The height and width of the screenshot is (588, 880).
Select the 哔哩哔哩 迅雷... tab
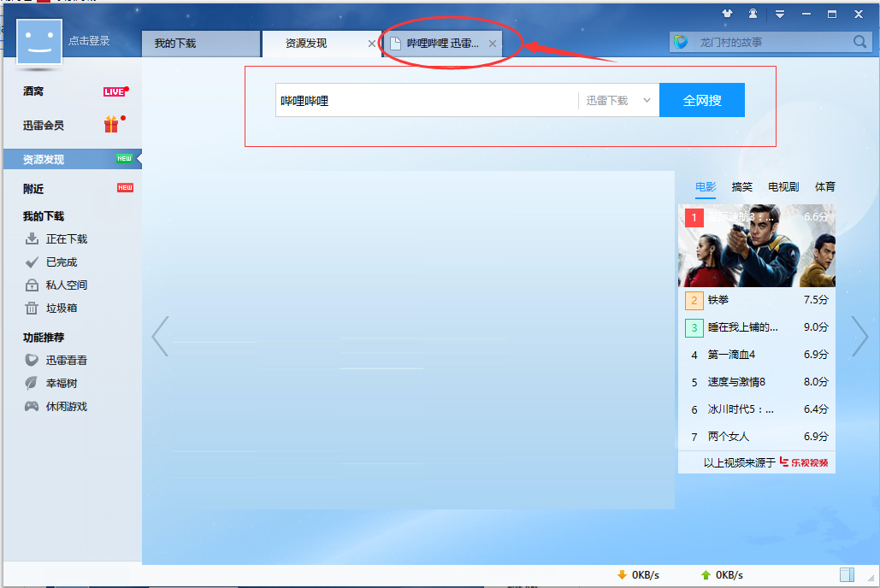(x=442, y=44)
